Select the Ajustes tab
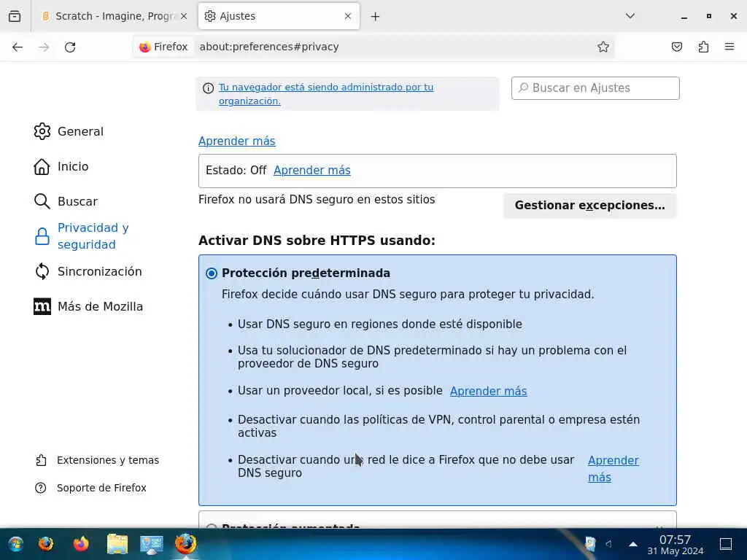The width and height of the screenshot is (747, 560). 278,16
